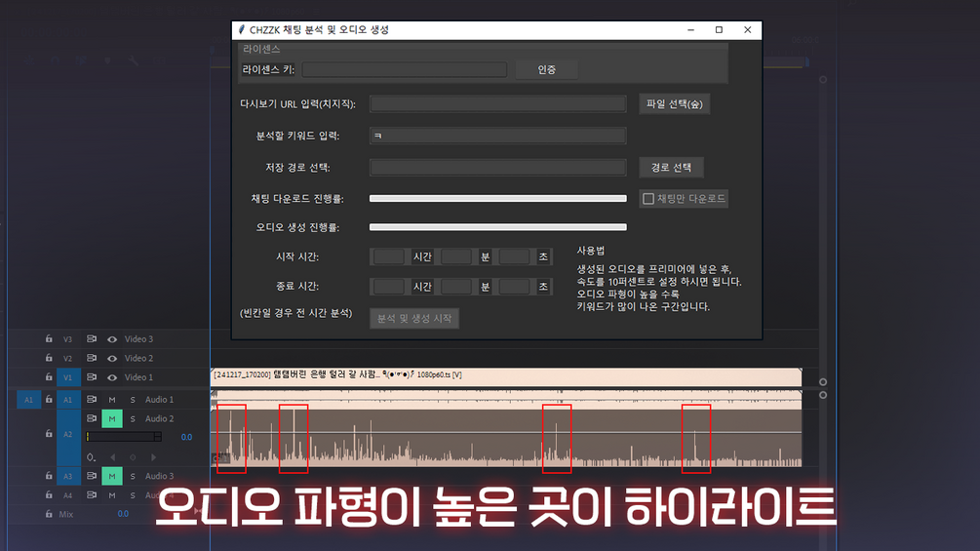Go to previous keyframe on Audio 2
Screen dimensions: 980x551
112,457
